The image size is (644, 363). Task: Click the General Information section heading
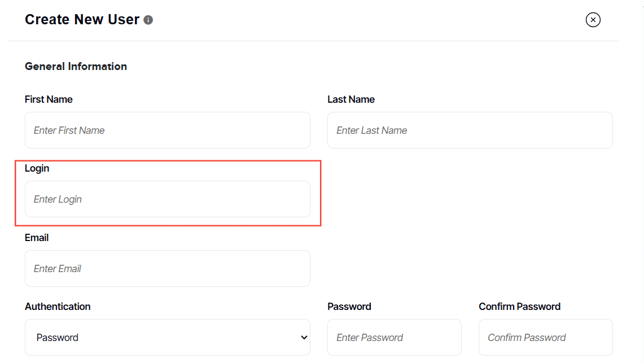tap(76, 67)
